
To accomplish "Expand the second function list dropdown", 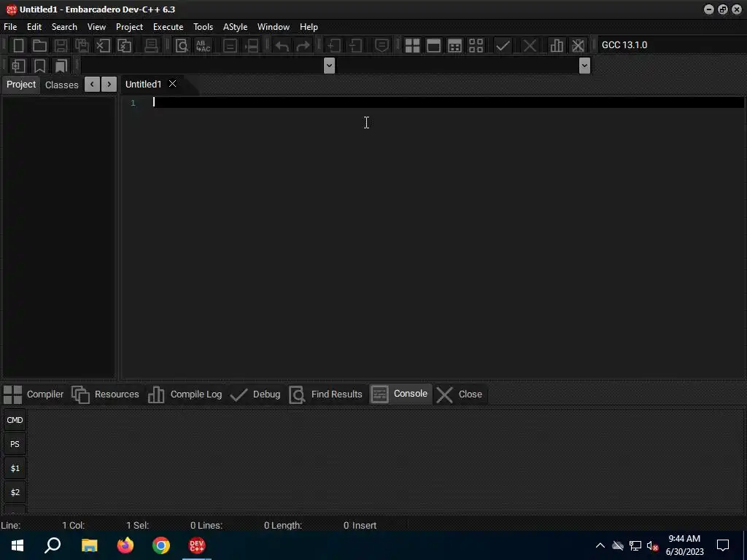I will (584, 65).
